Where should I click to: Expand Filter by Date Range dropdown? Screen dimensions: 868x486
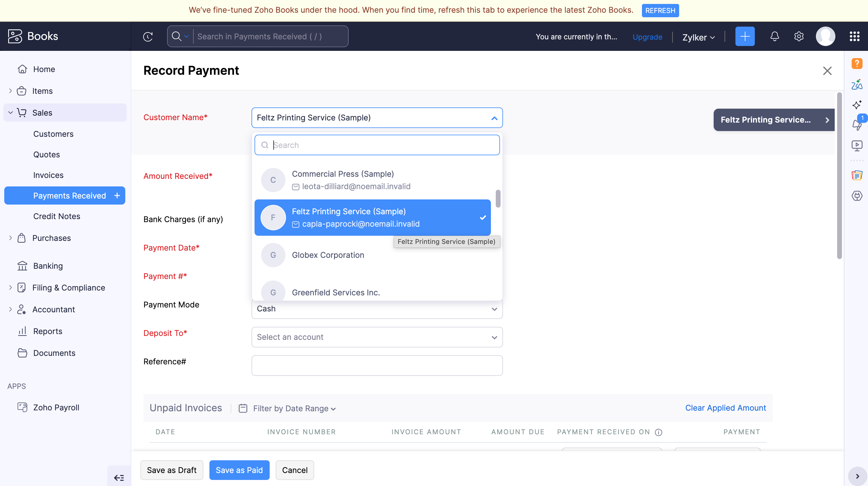(x=294, y=409)
